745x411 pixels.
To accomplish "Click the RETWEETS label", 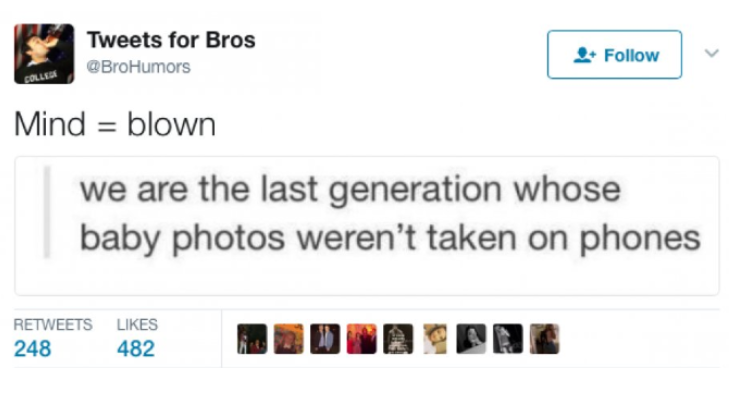I will pos(53,325).
